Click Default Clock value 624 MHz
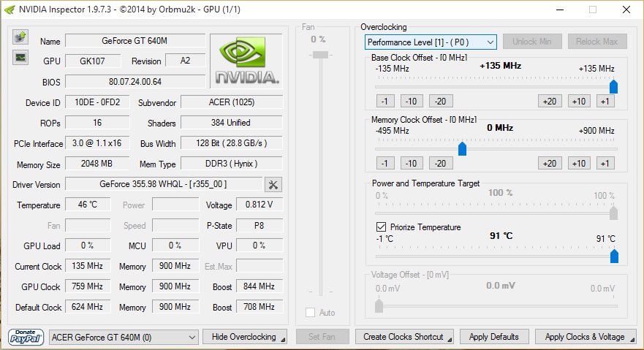The width and height of the screenshot is (644, 350). point(88,307)
